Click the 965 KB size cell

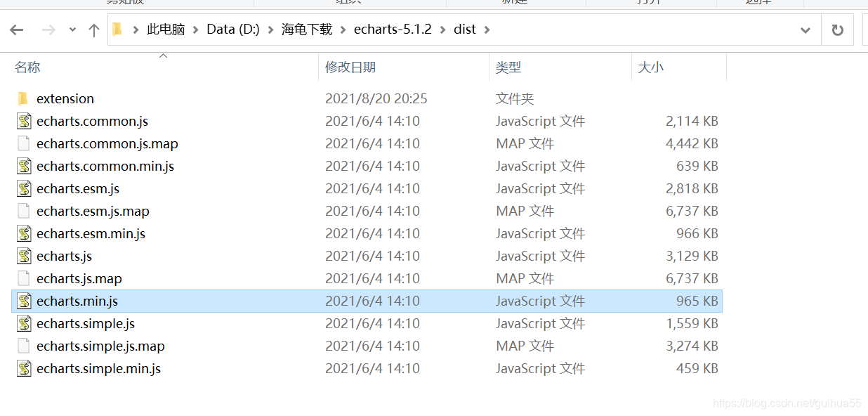(697, 301)
